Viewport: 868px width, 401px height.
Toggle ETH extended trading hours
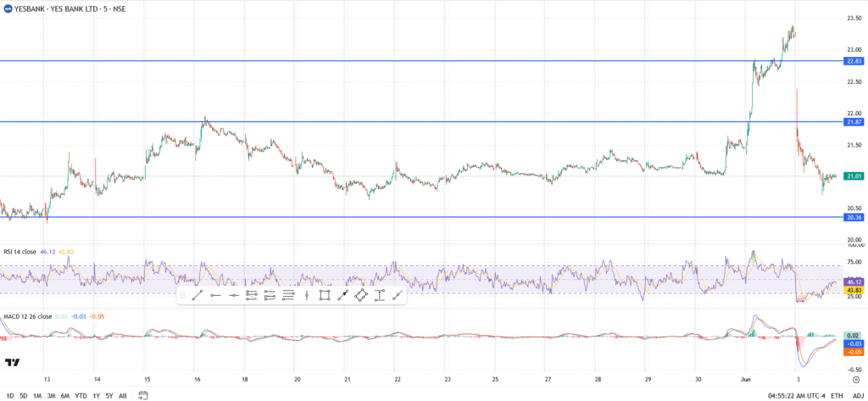(x=837, y=395)
